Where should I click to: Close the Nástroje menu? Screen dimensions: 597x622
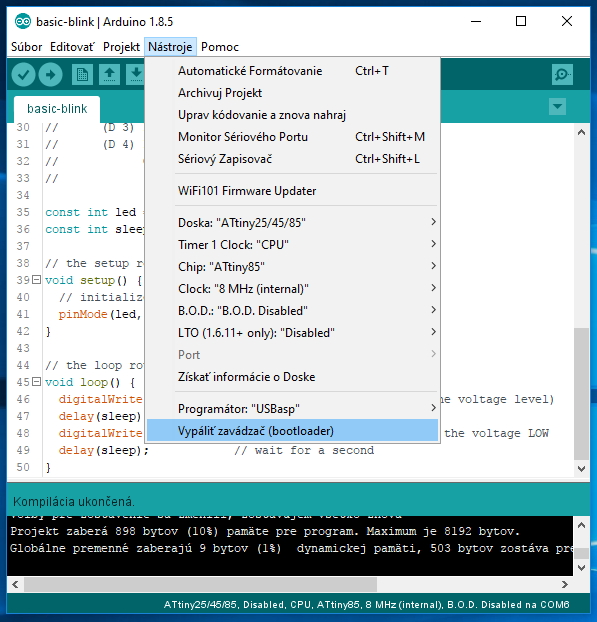click(x=170, y=47)
